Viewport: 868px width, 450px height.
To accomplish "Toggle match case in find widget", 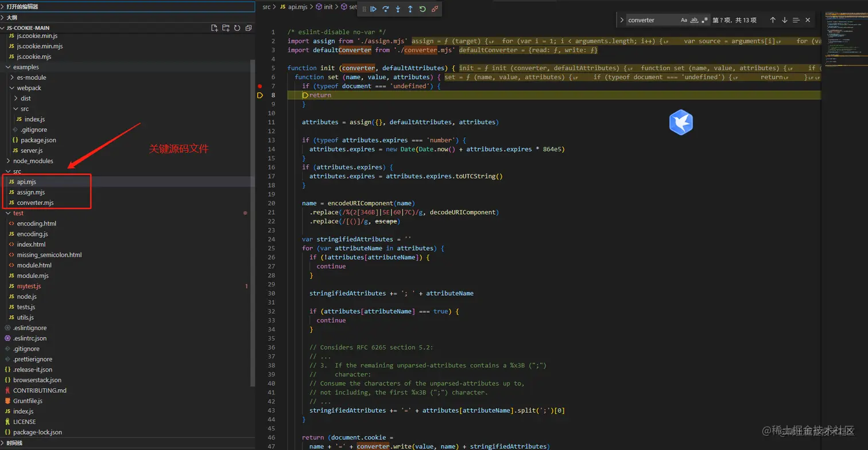I will [684, 20].
